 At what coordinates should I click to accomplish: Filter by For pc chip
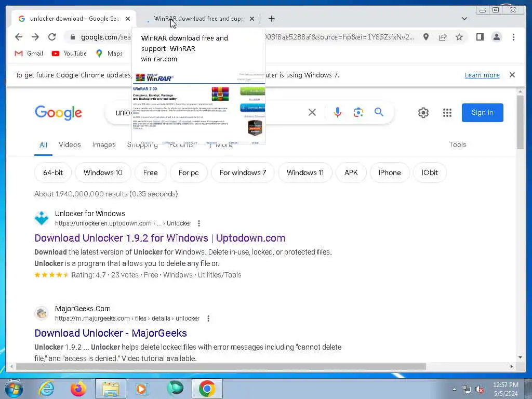(189, 172)
